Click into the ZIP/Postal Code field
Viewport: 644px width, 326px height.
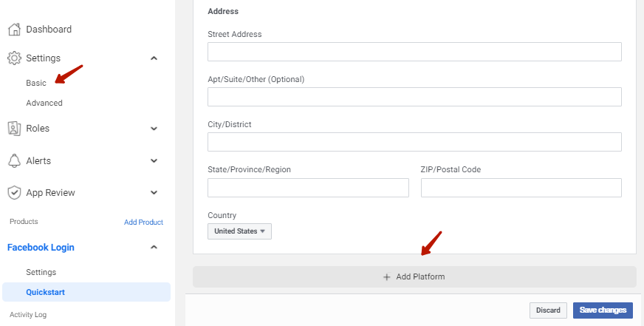coord(521,188)
